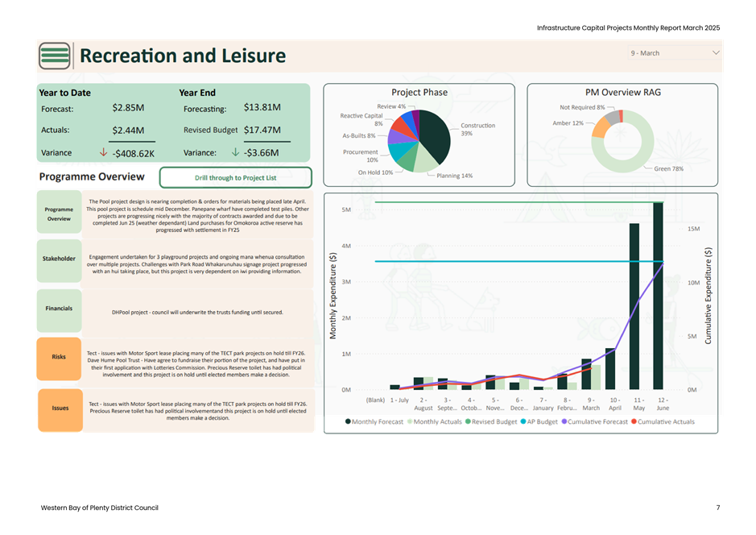Select the Risks section button
Screen dimensions: 756x535
click(x=60, y=359)
